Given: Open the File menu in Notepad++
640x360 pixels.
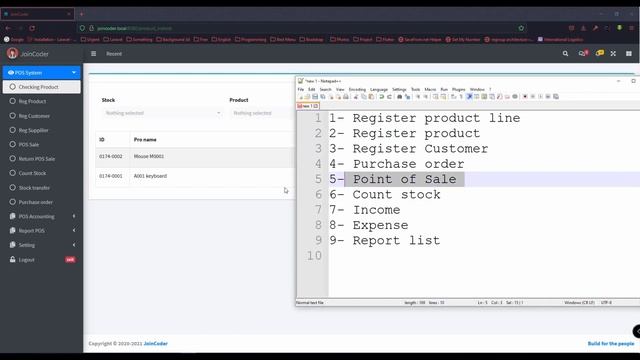Looking at the screenshot, I should pyautogui.click(x=301, y=89).
